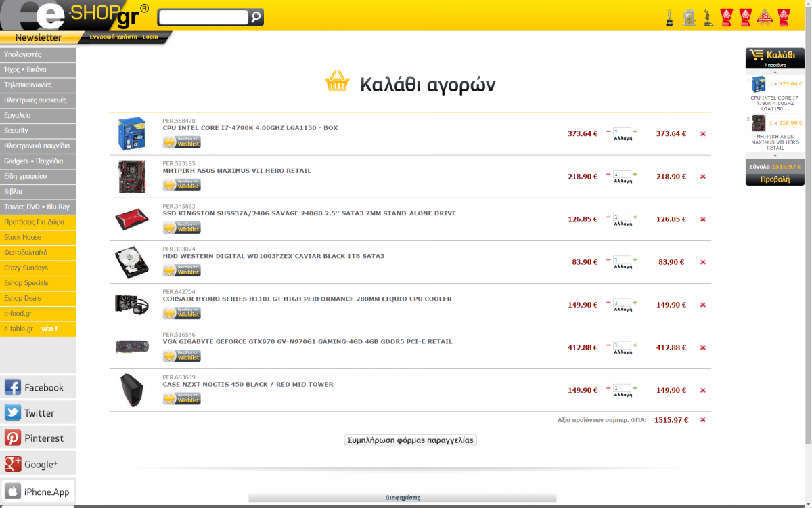Add NZXT Noctis case to Wishlist

[x=182, y=398]
